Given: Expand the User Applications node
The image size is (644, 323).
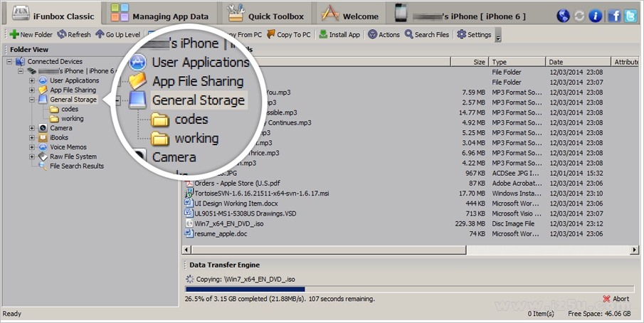Looking at the screenshot, I should [32, 80].
